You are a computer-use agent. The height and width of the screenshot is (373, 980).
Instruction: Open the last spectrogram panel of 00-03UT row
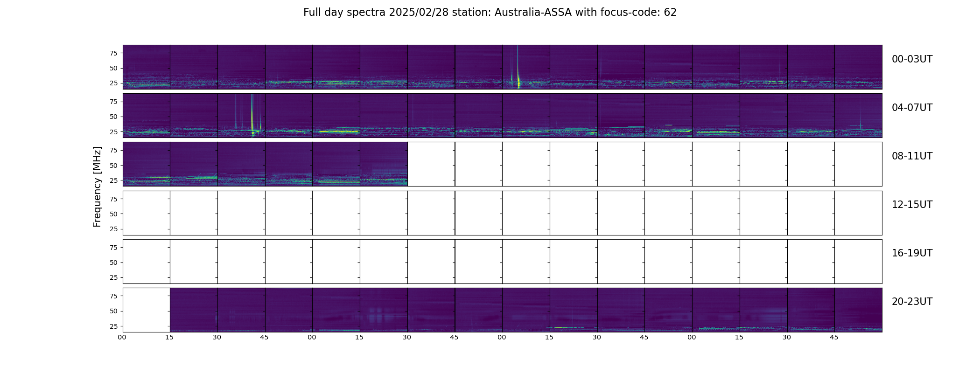tap(858, 67)
